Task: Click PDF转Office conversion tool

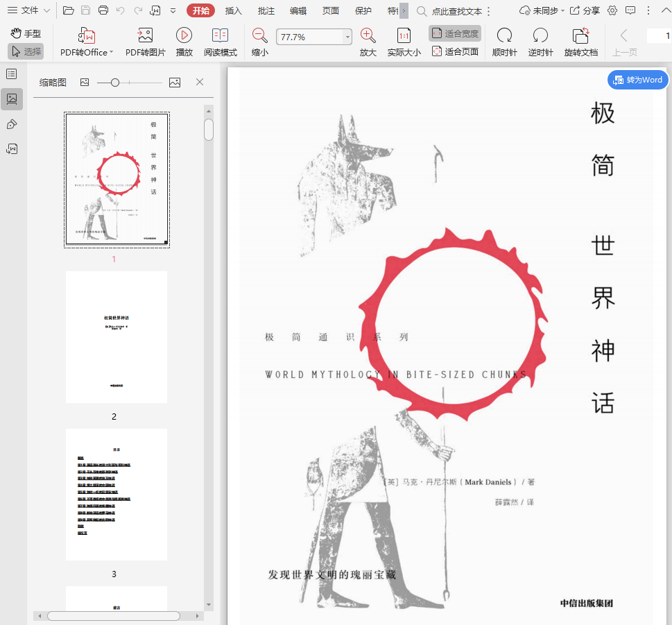Action: point(87,42)
